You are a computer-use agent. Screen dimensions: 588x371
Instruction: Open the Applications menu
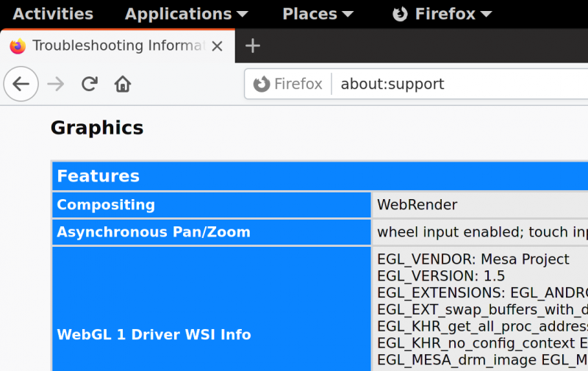tap(187, 14)
